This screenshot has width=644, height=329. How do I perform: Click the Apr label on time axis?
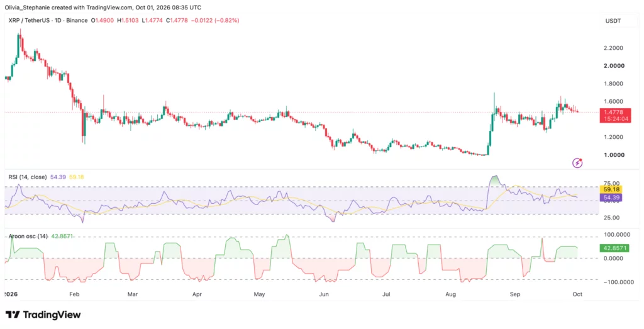tap(197, 294)
